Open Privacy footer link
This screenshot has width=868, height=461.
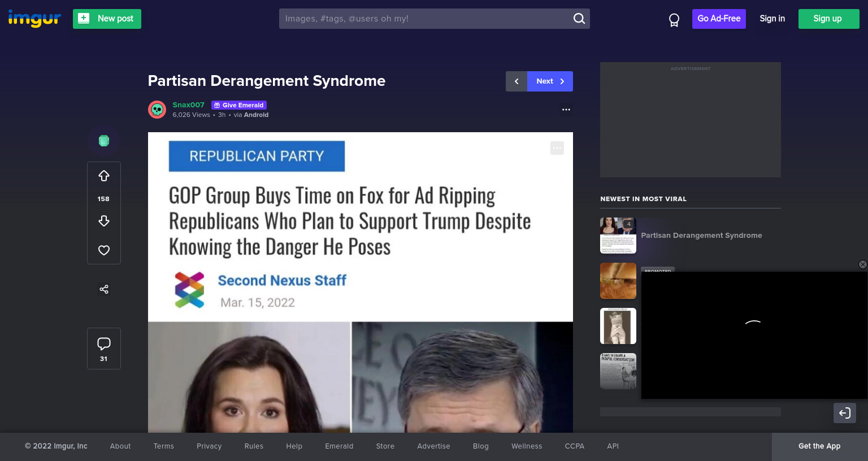pyautogui.click(x=209, y=446)
